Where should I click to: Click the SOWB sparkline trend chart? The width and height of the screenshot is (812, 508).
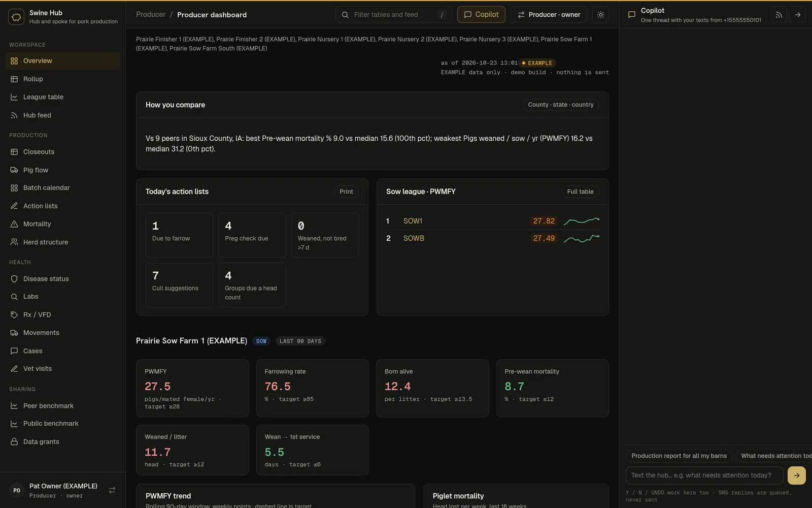pyautogui.click(x=582, y=238)
